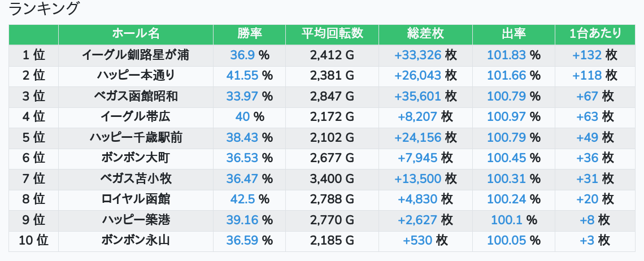The width and height of the screenshot is (644, 261).
Task: Click the ランキング section heading
Action: pyautogui.click(x=45, y=9)
